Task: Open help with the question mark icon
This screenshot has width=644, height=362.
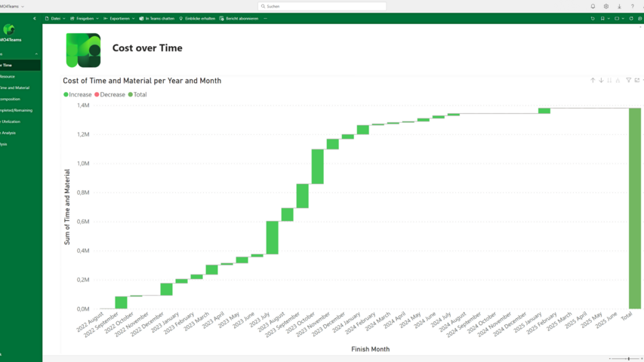Action: point(633,6)
